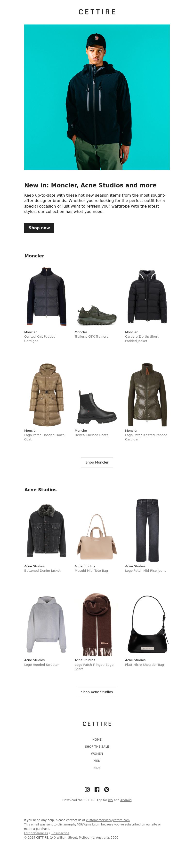Click the footer CETTIRE logo
The width and height of the screenshot is (194, 868).
point(97,724)
